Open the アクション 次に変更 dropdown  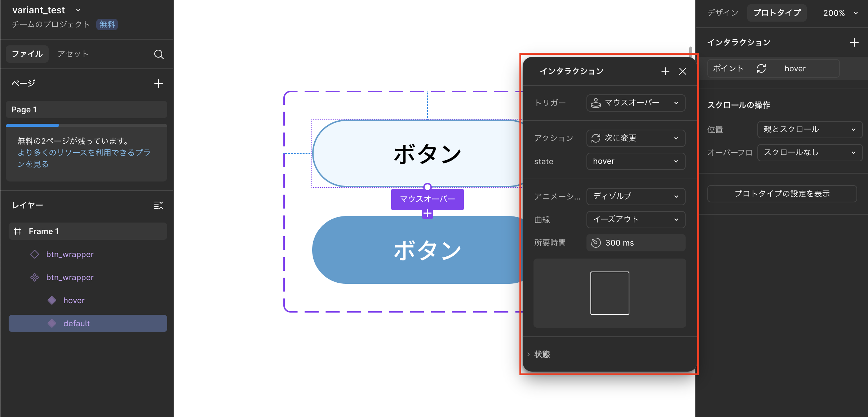point(635,138)
